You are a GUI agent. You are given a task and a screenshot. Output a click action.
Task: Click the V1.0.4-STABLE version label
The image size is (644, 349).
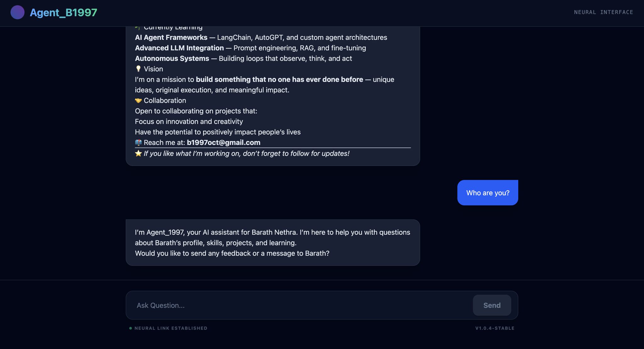tap(495, 328)
